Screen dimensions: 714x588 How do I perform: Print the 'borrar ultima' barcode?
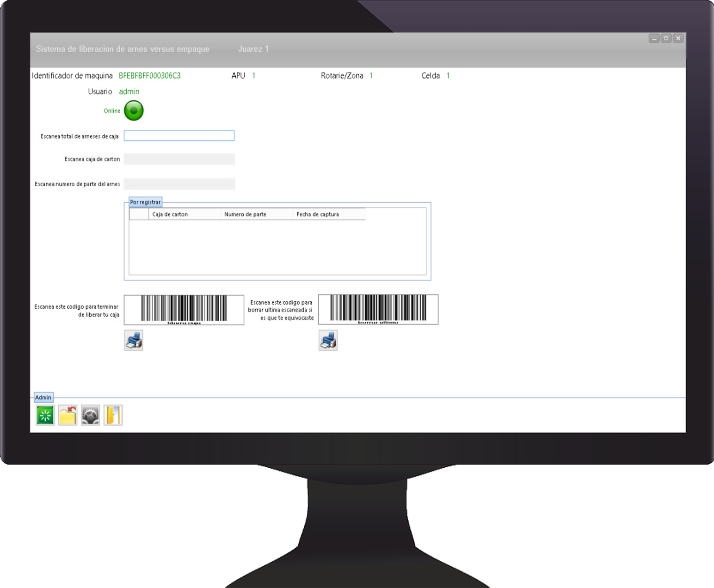[328, 340]
